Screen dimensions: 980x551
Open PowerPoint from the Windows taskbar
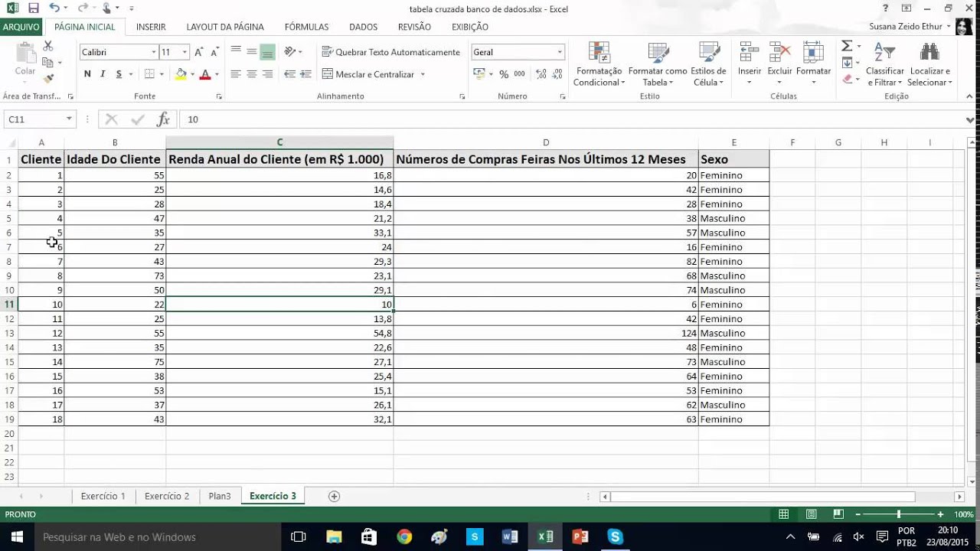click(580, 536)
